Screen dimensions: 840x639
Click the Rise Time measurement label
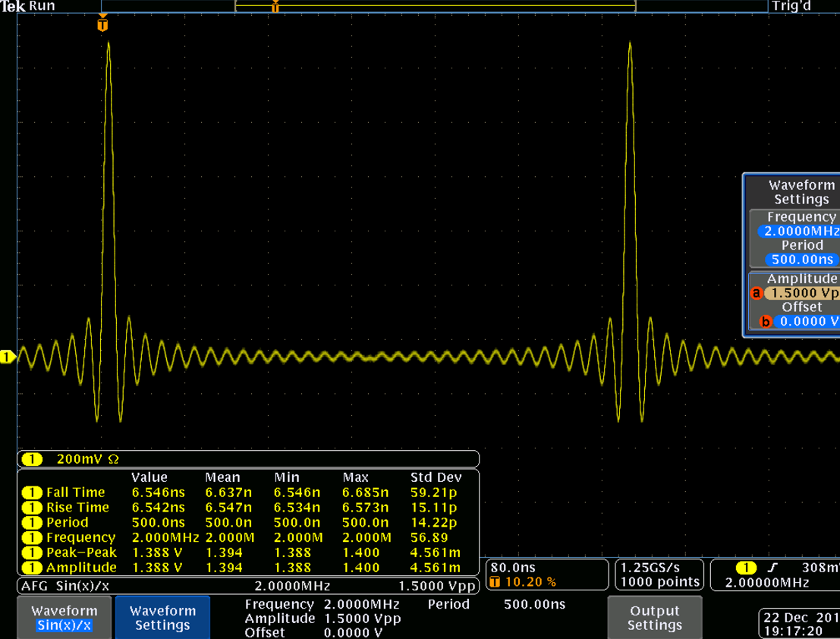coord(77,508)
